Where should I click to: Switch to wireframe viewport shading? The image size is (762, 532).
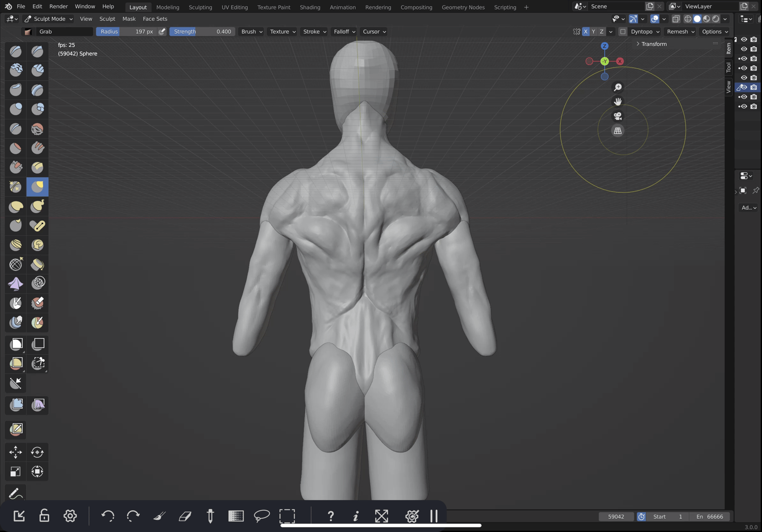[688, 19]
